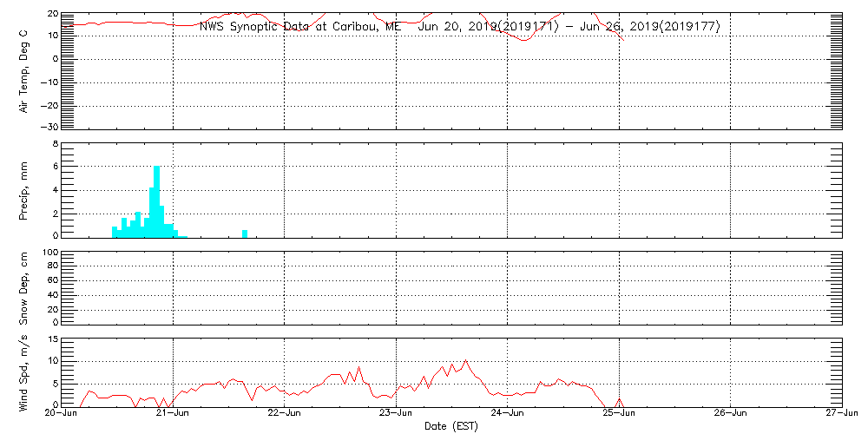Click the "100" snow depth axis value

(49, 253)
